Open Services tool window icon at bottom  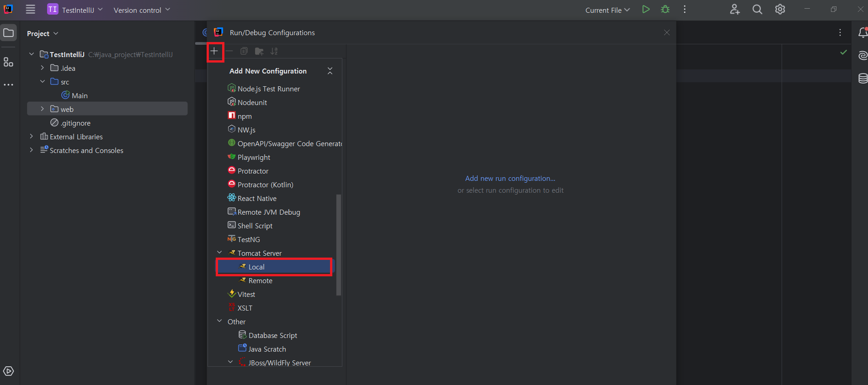pos(9,371)
